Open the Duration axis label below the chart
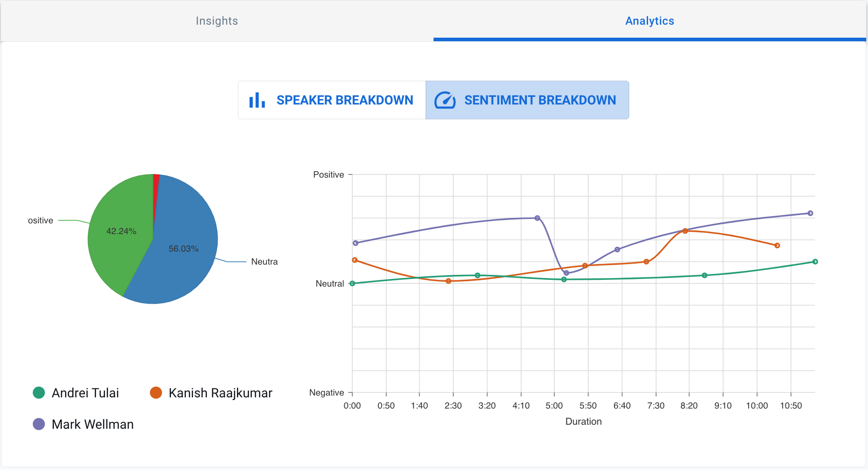Image resolution: width=868 pixels, height=470 pixels. point(583,421)
